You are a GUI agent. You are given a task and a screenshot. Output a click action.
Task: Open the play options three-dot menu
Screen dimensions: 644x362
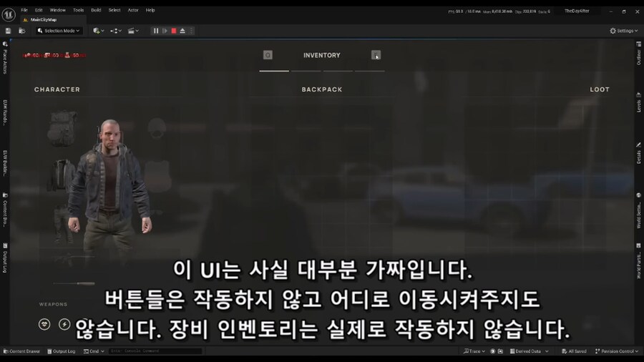pyautogui.click(x=191, y=31)
